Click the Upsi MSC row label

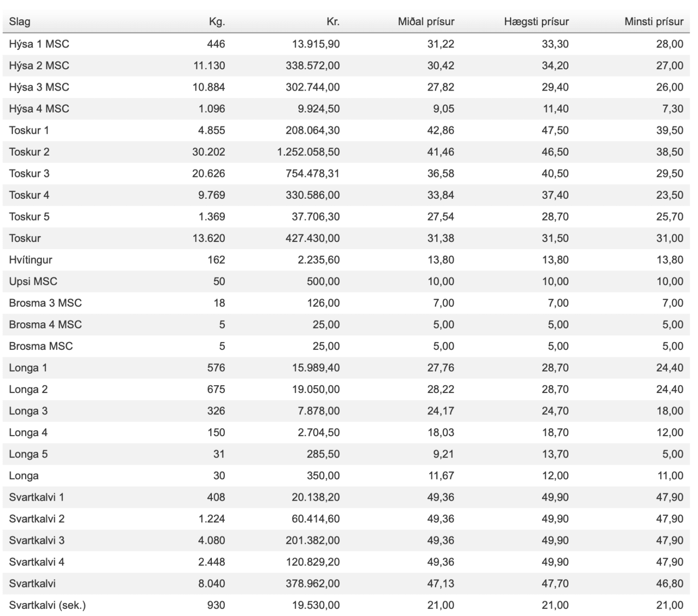click(33, 281)
